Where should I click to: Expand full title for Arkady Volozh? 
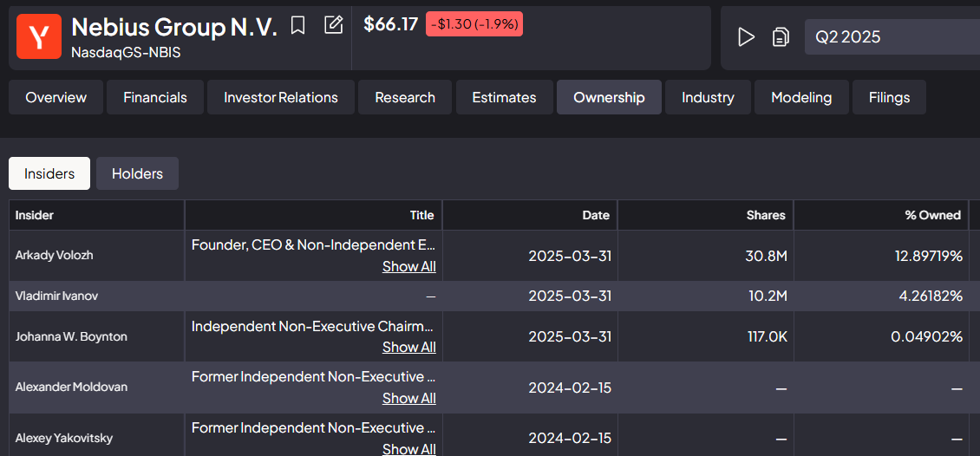pyautogui.click(x=408, y=266)
